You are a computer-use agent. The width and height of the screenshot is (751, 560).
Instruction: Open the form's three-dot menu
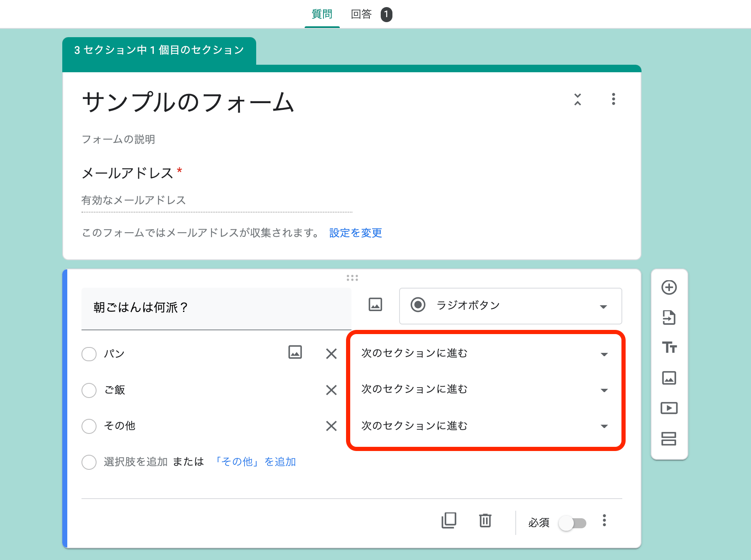(x=613, y=99)
